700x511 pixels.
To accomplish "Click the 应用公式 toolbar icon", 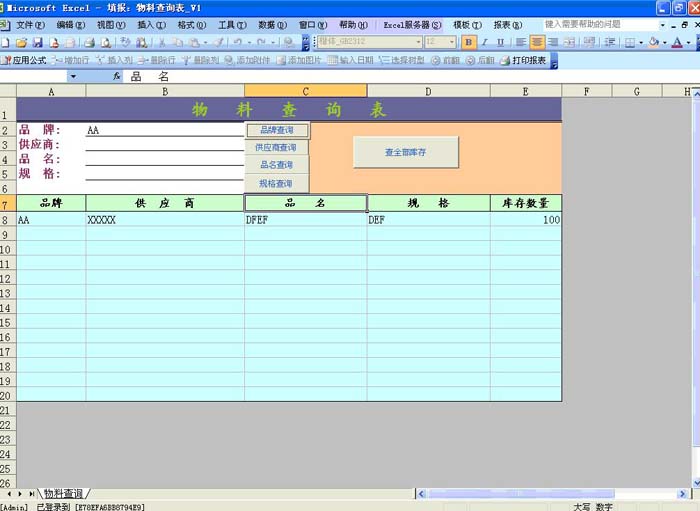I will tap(24, 61).
